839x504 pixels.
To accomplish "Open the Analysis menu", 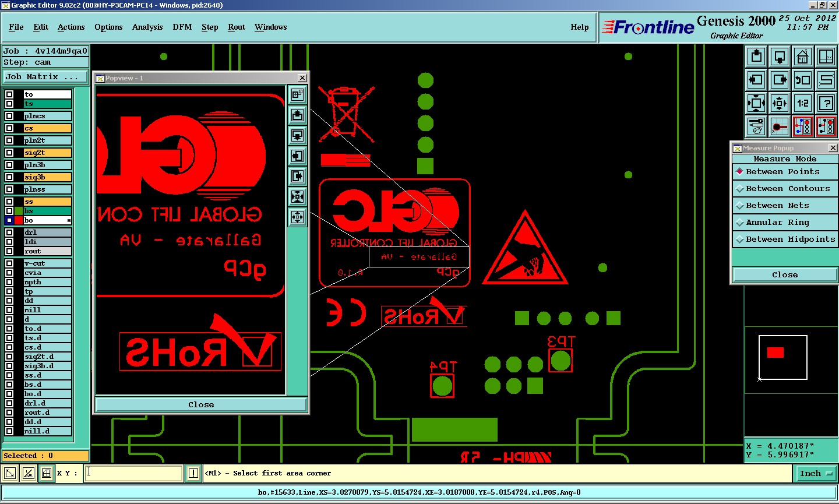I will tap(147, 27).
